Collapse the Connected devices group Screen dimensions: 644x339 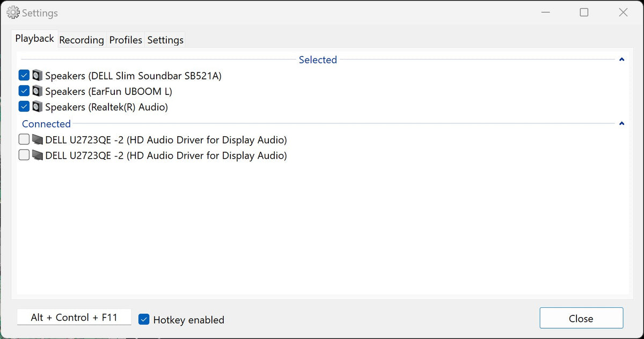pyautogui.click(x=621, y=124)
